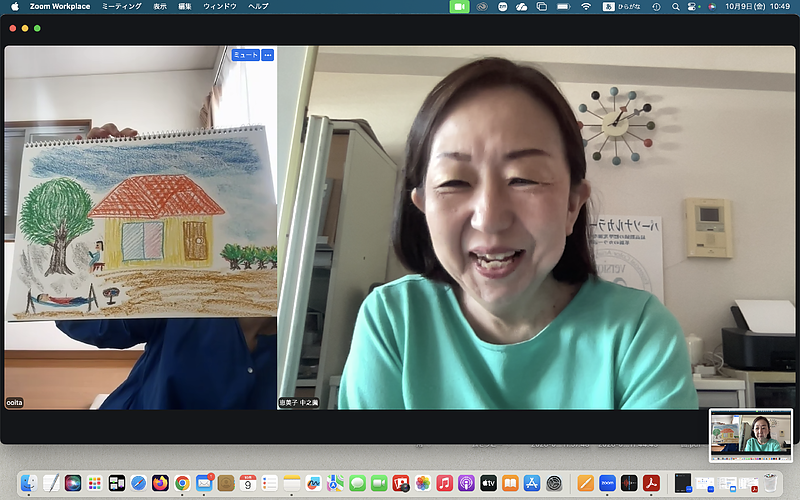Open Reminders from the Dock
This screenshot has width=800, height=500.
(x=270, y=483)
